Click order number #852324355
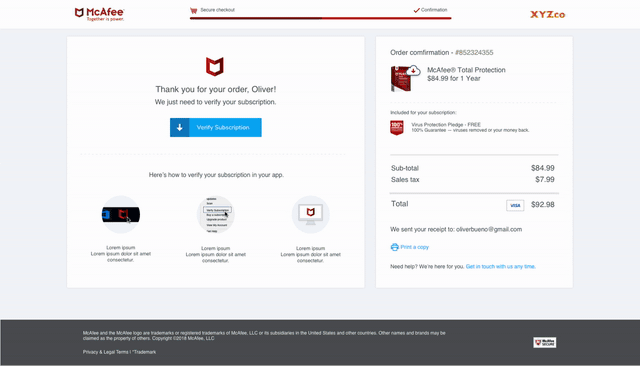The height and width of the screenshot is (366, 640). [474, 53]
